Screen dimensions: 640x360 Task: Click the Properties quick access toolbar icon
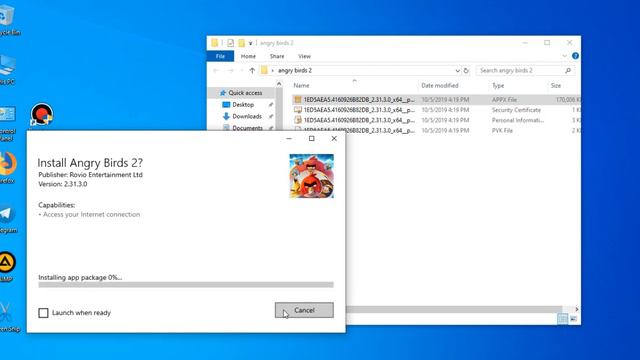pyautogui.click(x=231, y=43)
